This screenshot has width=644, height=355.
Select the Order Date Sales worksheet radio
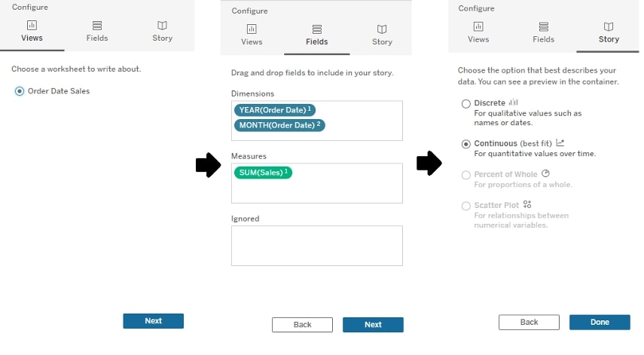point(20,91)
